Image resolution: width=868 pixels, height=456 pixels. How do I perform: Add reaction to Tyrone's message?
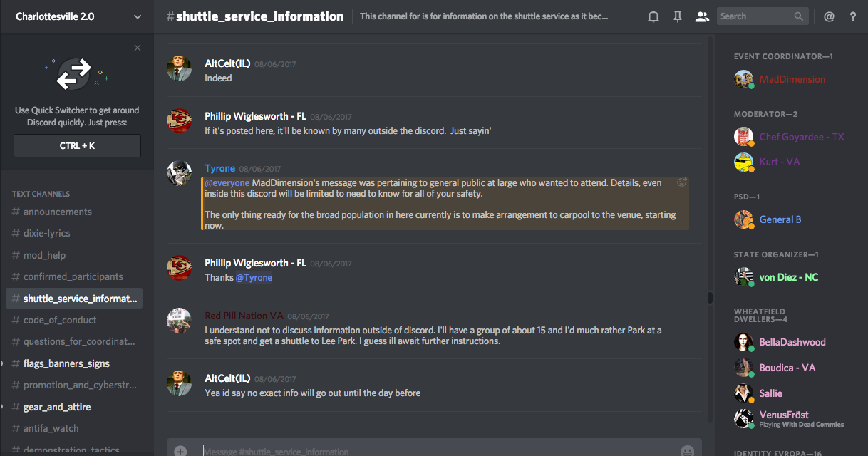(x=681, y=182)
